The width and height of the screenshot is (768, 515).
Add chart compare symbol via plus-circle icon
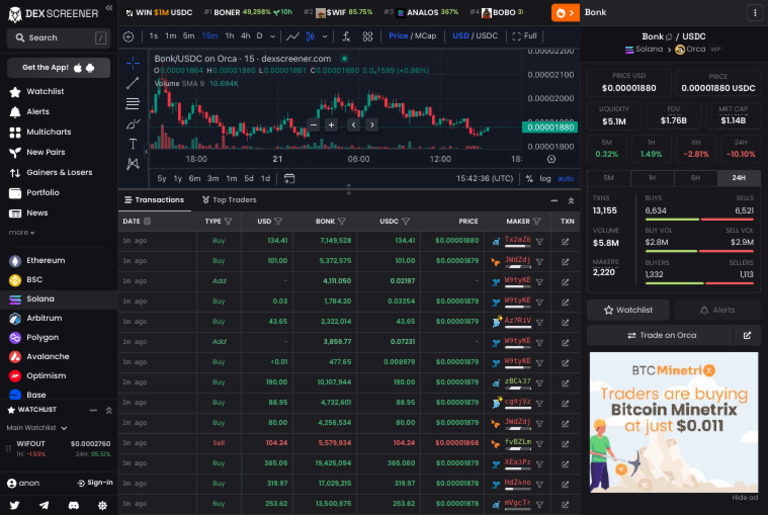[x=128, y=36]
